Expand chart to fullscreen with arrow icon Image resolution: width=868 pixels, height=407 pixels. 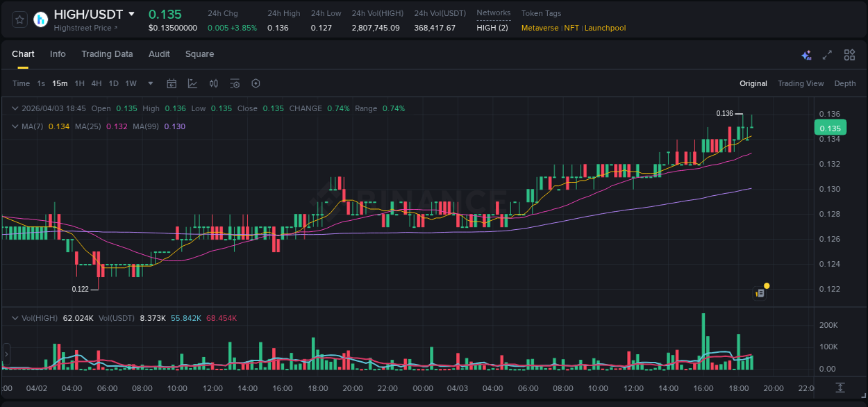point(828,54)
